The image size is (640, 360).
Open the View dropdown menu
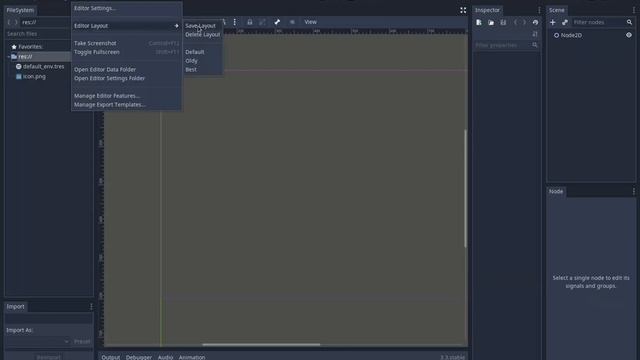[311, 22]
